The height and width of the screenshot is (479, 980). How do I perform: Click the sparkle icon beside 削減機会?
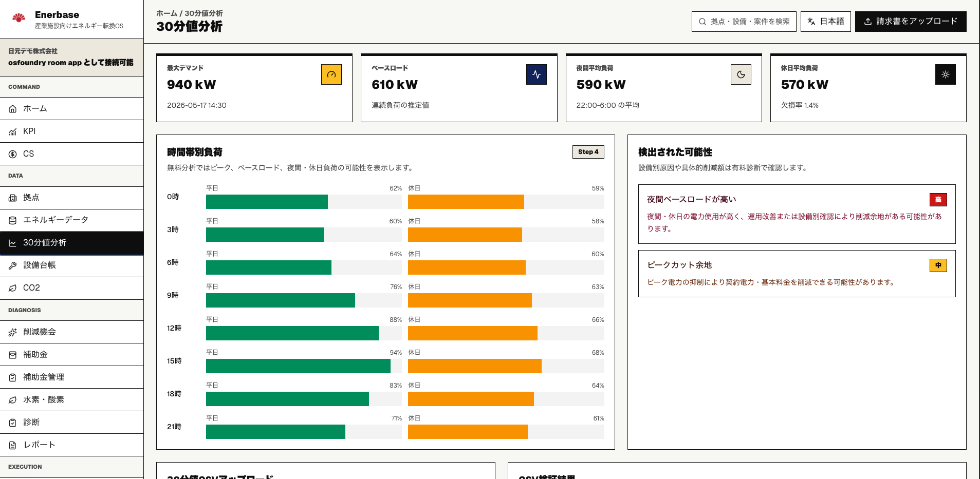(x=13, y=332)
